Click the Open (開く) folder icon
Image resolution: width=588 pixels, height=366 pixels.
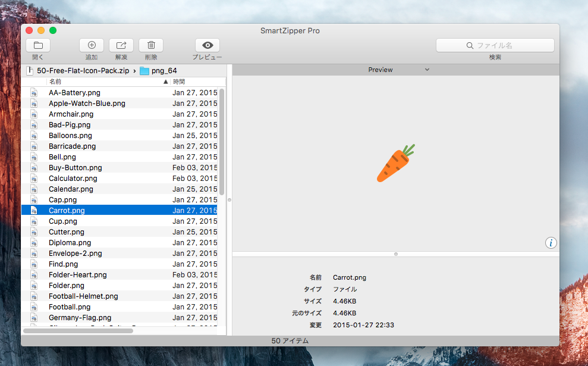pos(38,45)
